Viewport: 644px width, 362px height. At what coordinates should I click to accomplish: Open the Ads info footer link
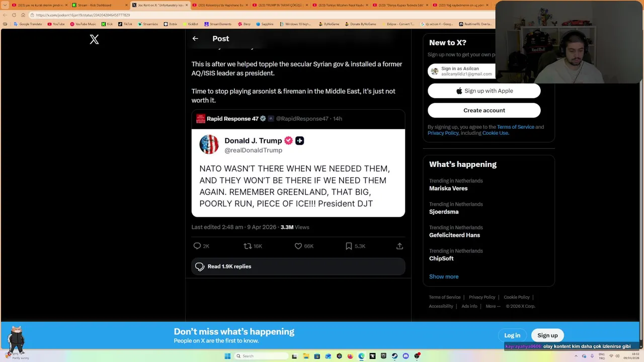(x=469, y=306)
